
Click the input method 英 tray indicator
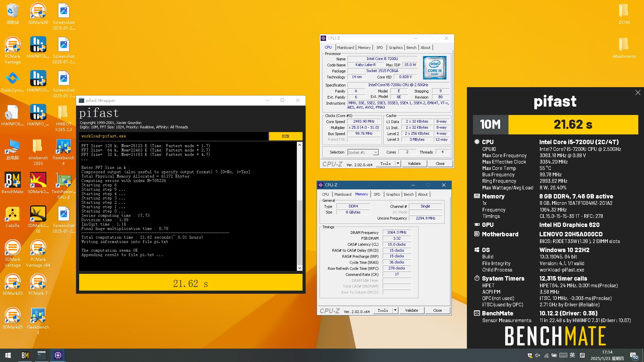tap(572, 355)
